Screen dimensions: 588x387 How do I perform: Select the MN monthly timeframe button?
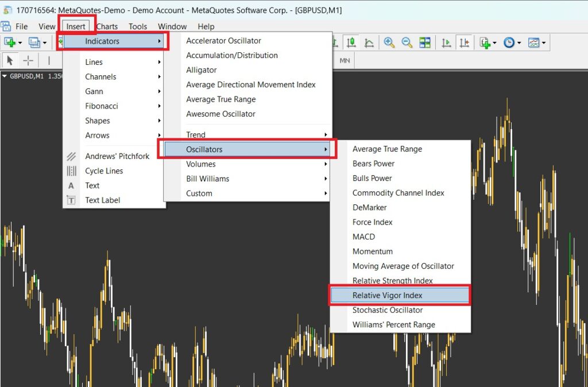(x=345, y=60)
